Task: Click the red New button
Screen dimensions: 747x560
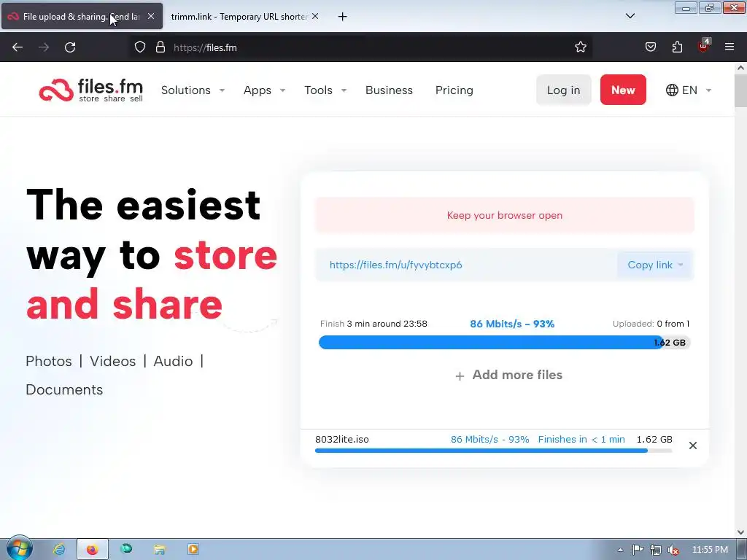Action: (623, 90)
